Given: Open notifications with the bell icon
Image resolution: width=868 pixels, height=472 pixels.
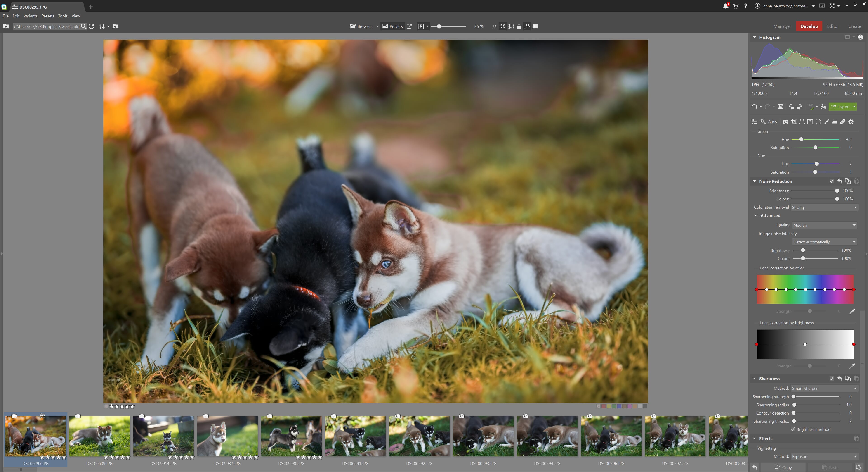Looking at the screenshot, I should pos(726,6).
